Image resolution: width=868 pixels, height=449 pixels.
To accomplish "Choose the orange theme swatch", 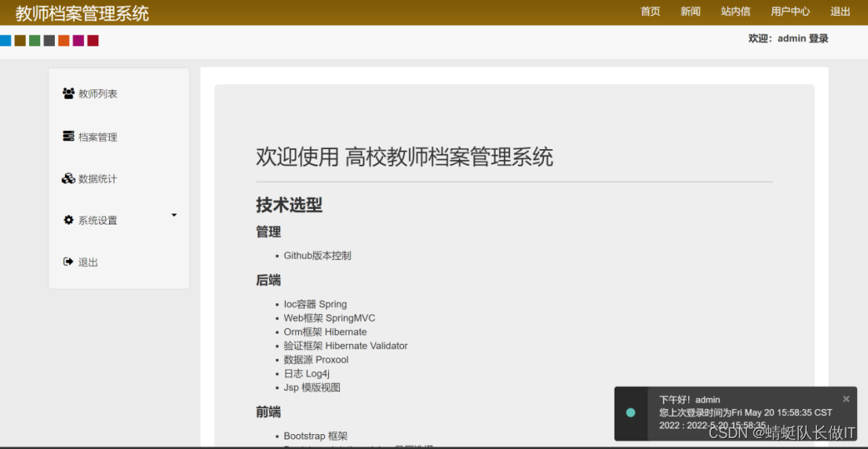I will pyautogui.click(x=64, y=40).
